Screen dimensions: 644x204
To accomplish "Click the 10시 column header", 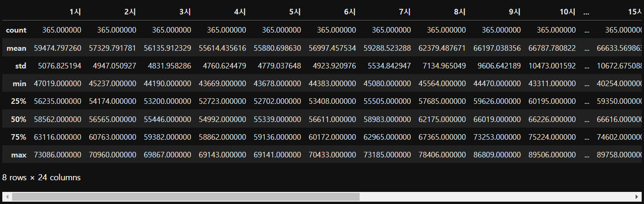I will pyautogui.click(x=567, y=13).
